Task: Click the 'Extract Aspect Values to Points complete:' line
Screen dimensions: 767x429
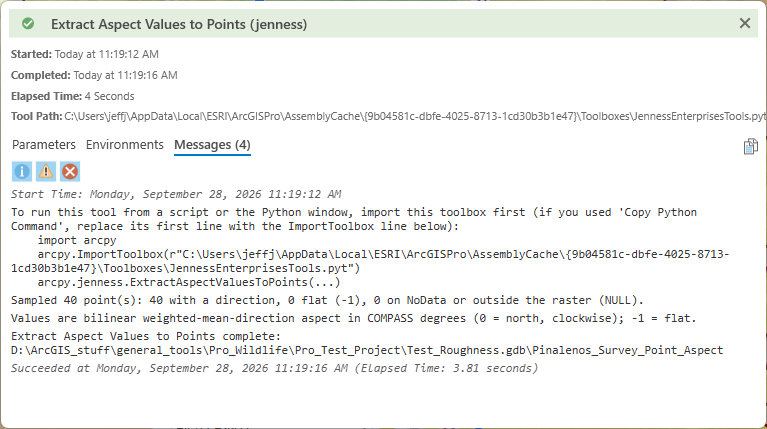Action: point(146,337)
